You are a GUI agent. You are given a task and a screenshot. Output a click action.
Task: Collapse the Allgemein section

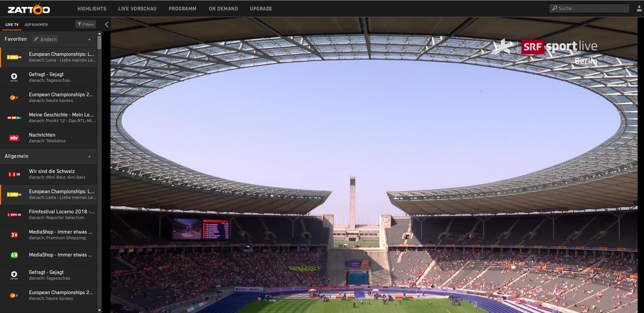pyautogui.click(x=89, y=156)
